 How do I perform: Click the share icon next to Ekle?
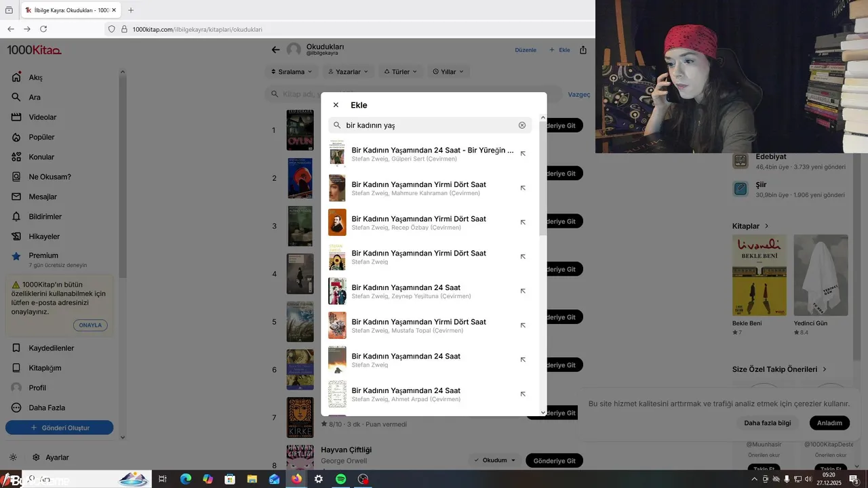[583, 50]
